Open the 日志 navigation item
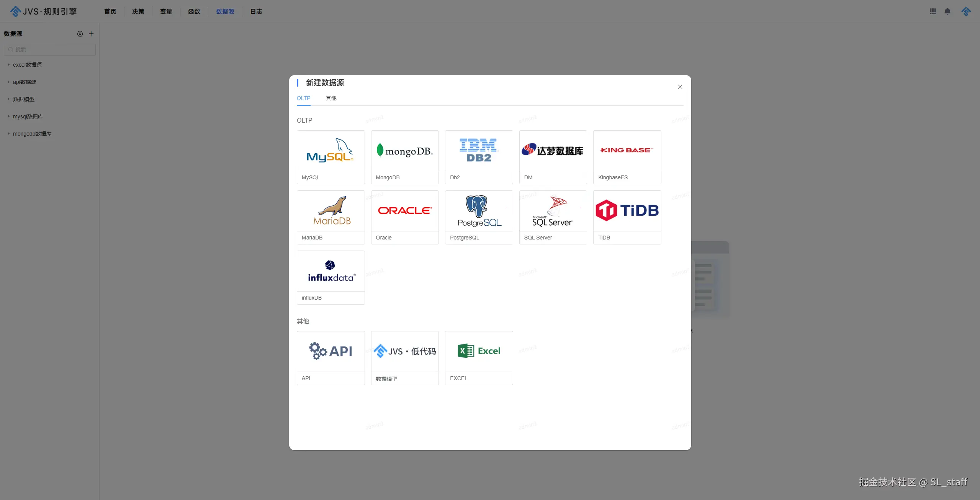The height and width of the screenshot is (500, 980). [x=256, y=11]
